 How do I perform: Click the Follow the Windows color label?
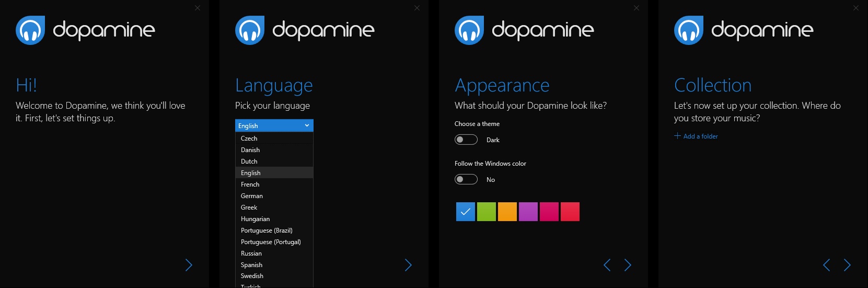490,164
